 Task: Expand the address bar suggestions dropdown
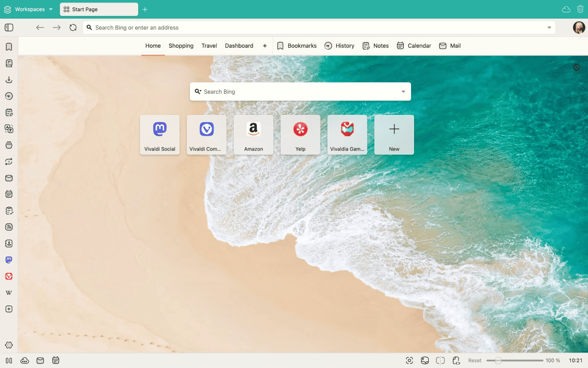click(549, 27)
